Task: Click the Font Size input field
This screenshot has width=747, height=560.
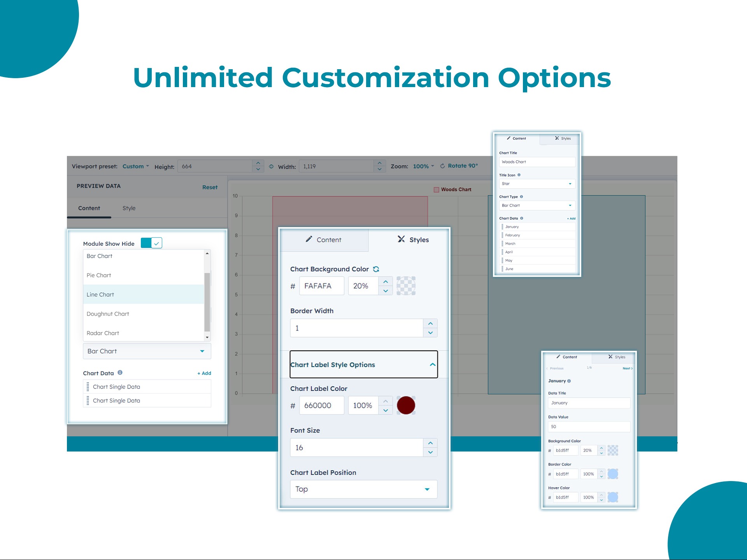Action: [356, 448]
